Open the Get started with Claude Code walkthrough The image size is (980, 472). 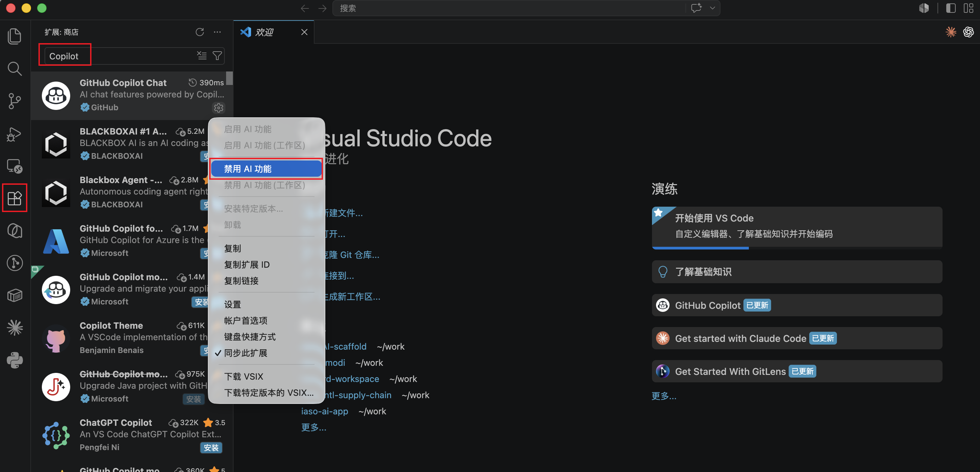(797, 338)
